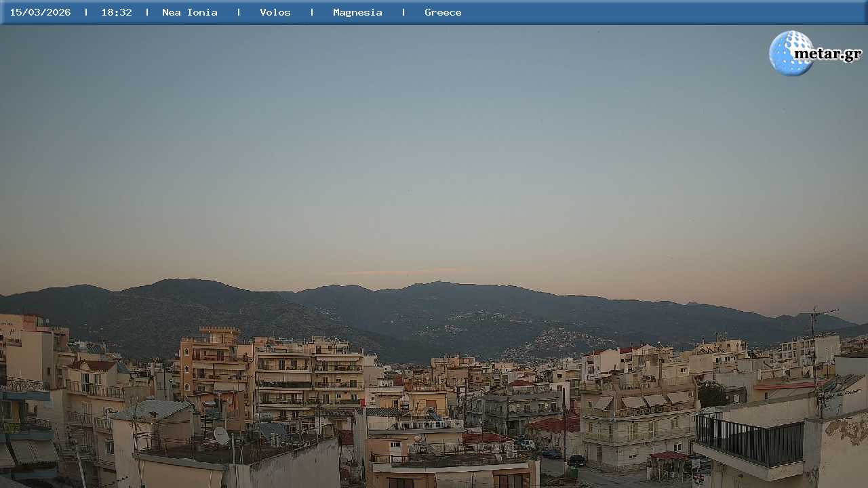Viewport: 868px width, 488px height.
Task: Click the grey tiled roof at lower left
Action: [153, 409]
